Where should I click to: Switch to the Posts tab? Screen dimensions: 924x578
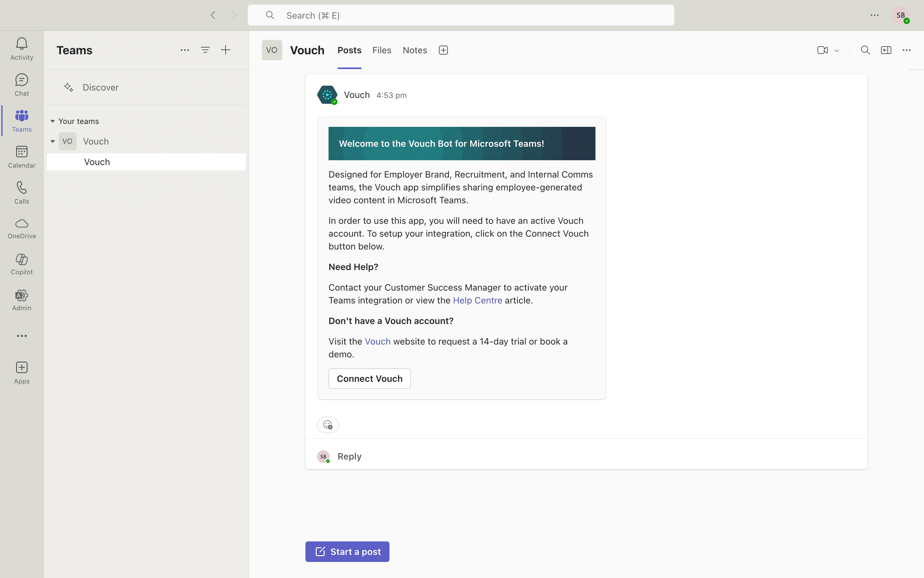[349, 50]
